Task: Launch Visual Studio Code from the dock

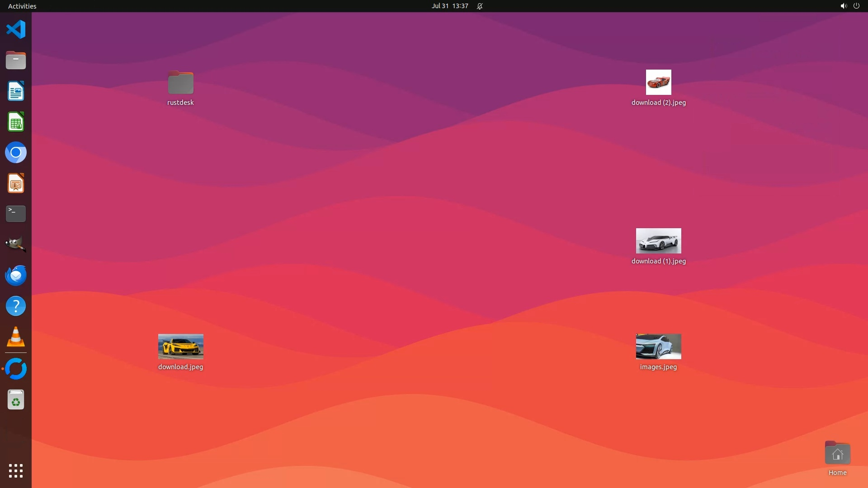Action: (16, 30)
